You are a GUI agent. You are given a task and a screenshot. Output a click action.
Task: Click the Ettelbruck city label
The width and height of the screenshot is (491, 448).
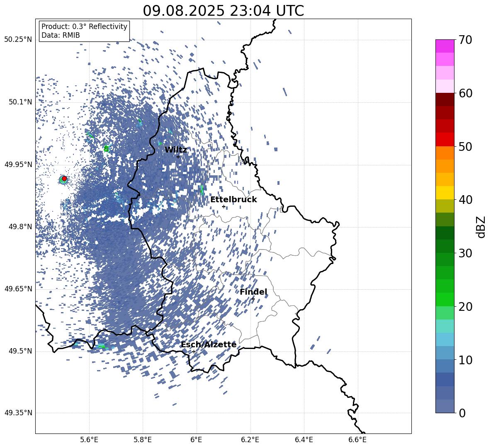(x=233, y=200)
